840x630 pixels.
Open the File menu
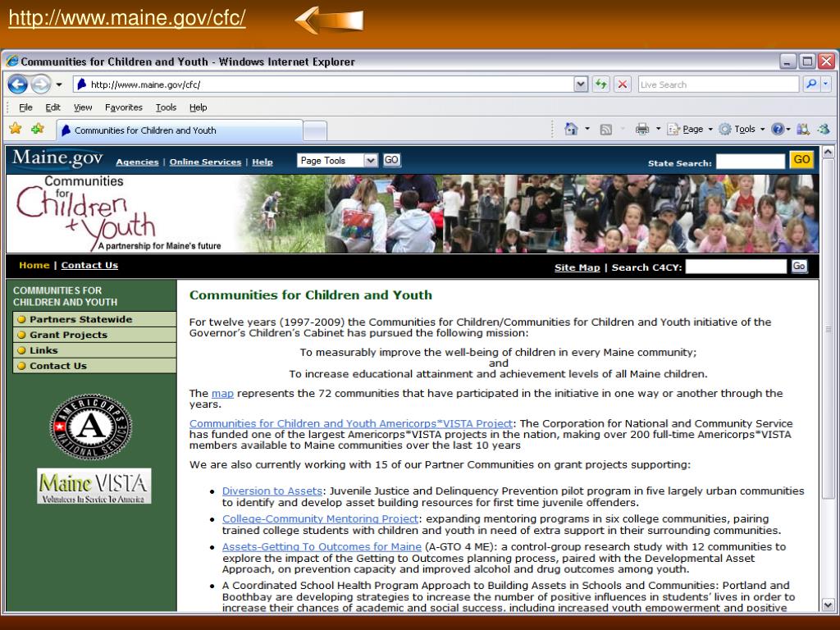[x=25, y=107]
